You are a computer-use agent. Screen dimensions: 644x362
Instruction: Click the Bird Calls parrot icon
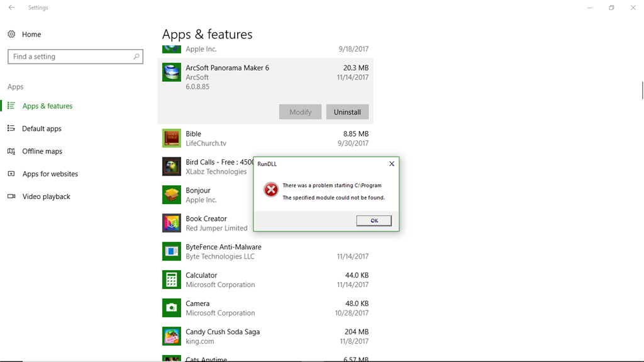point(171,167)
